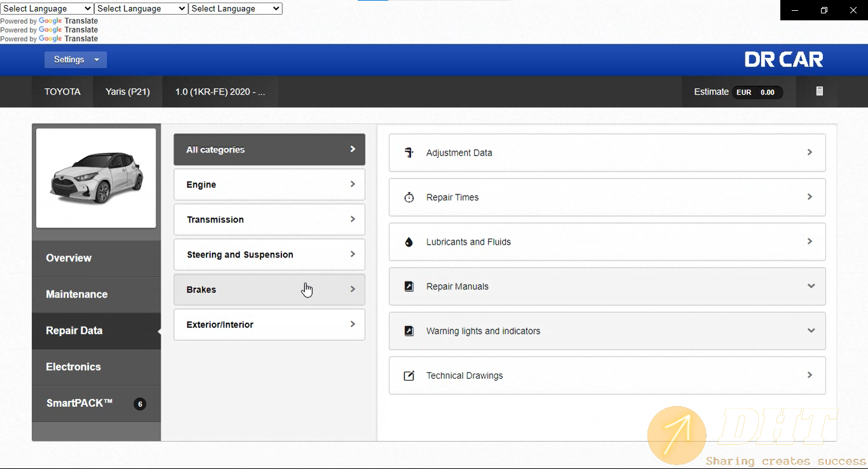Click the Toyota Yaris car thumbnail
Screen dimensions: 868x469
(x=96, y=178)
